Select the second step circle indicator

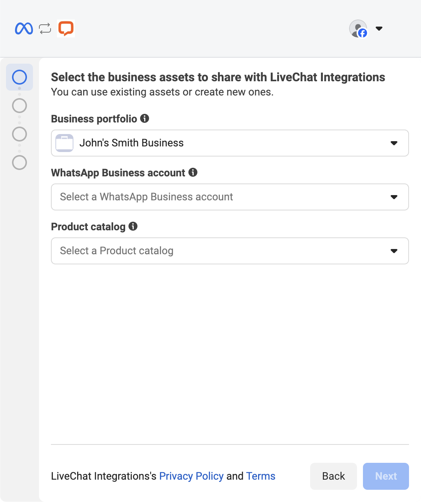[19, 106]
